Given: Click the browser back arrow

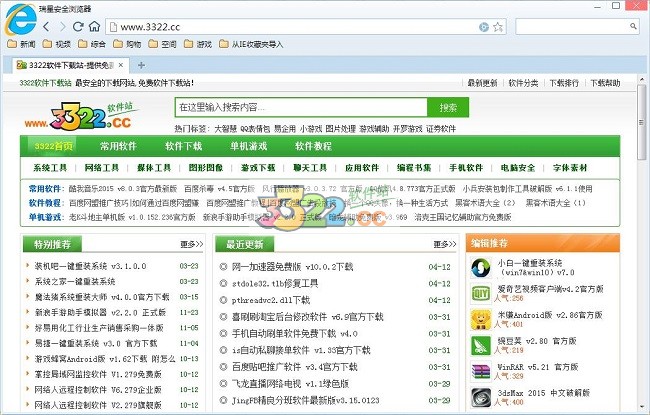Looking at the screenshot, I should 46,27.
